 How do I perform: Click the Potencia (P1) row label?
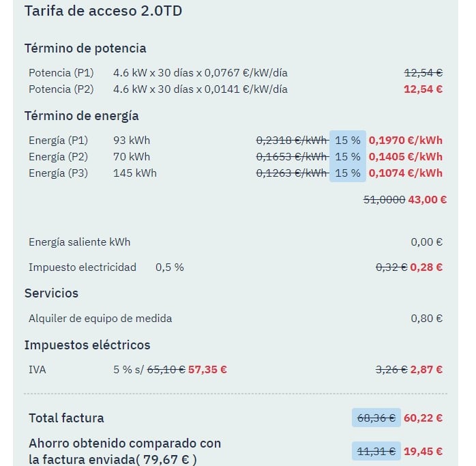(61, 72)
